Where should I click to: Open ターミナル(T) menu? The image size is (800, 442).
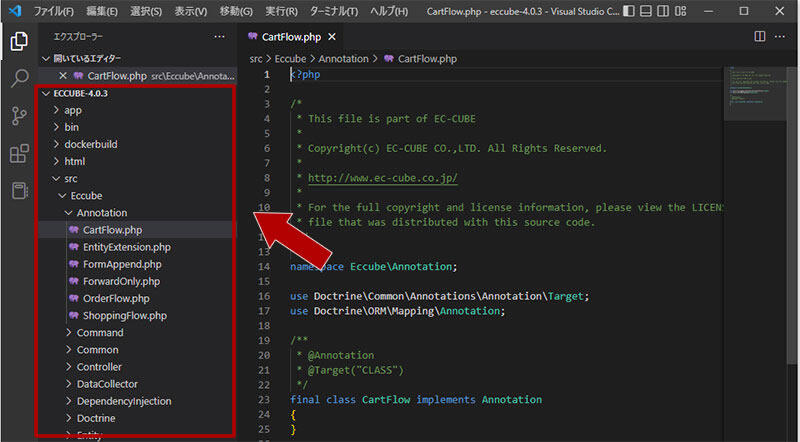pyautogui.click(x=334, y=11)
